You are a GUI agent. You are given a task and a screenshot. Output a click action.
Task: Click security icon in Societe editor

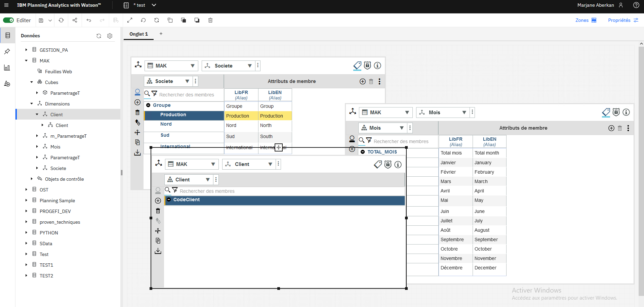tap(367, 65)
